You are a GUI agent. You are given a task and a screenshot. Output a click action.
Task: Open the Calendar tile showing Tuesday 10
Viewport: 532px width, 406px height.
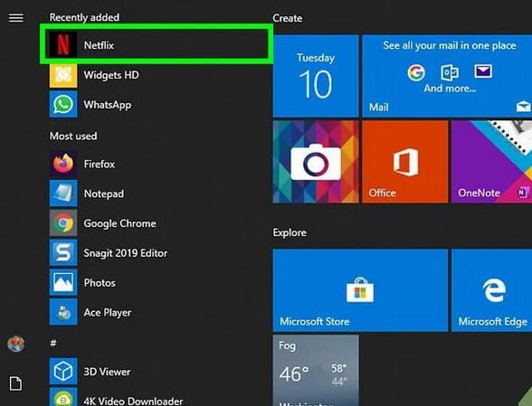coord(316,76)
